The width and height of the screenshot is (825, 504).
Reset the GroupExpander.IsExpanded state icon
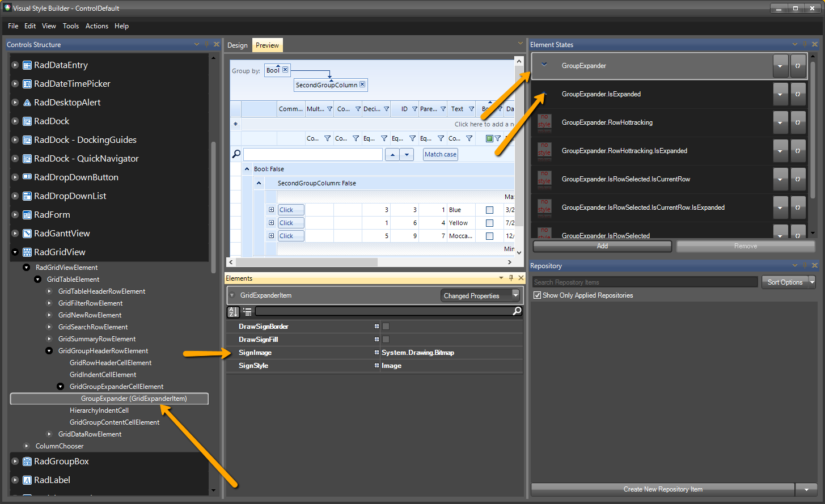798,94
